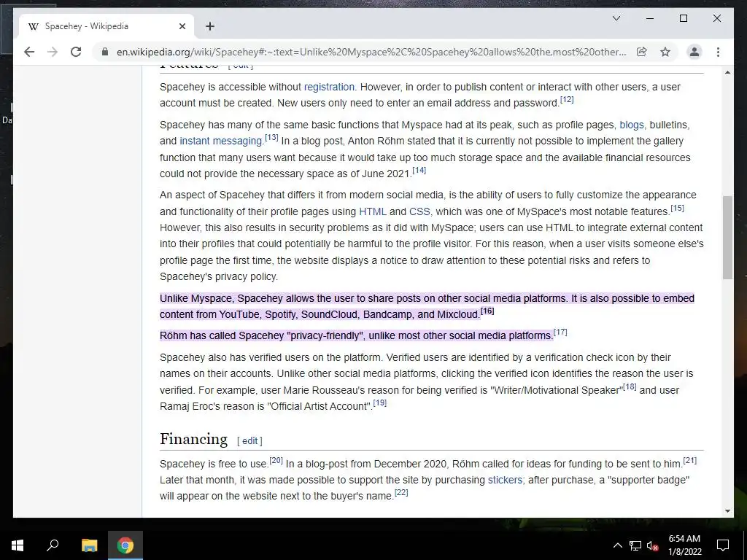Open the clock showing 6:54 AM
This screenshot has width=747, height=560.
coord(684,545)
